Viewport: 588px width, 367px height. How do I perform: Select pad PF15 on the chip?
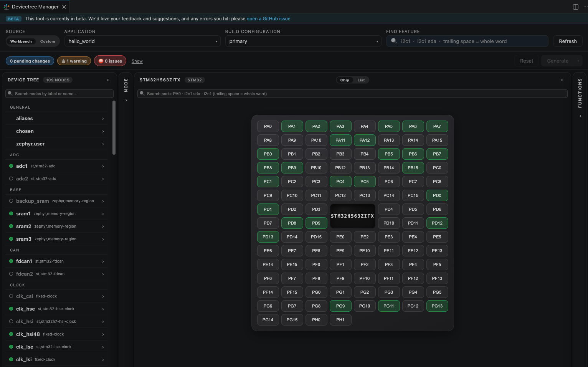tap(292, 292)
